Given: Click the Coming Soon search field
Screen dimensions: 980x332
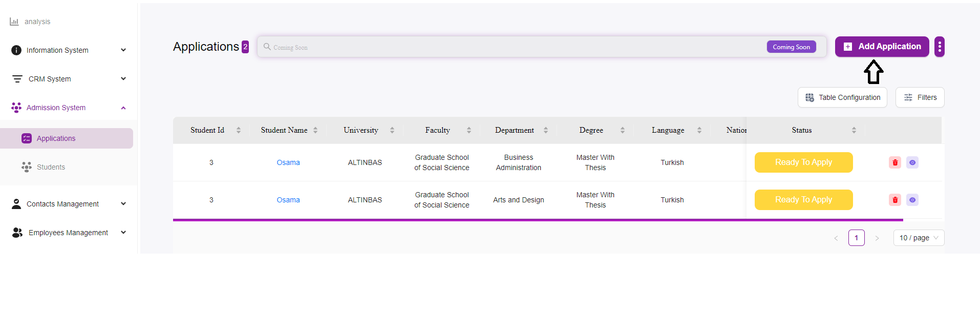Looking at the screenshot, I should [512, 47].
